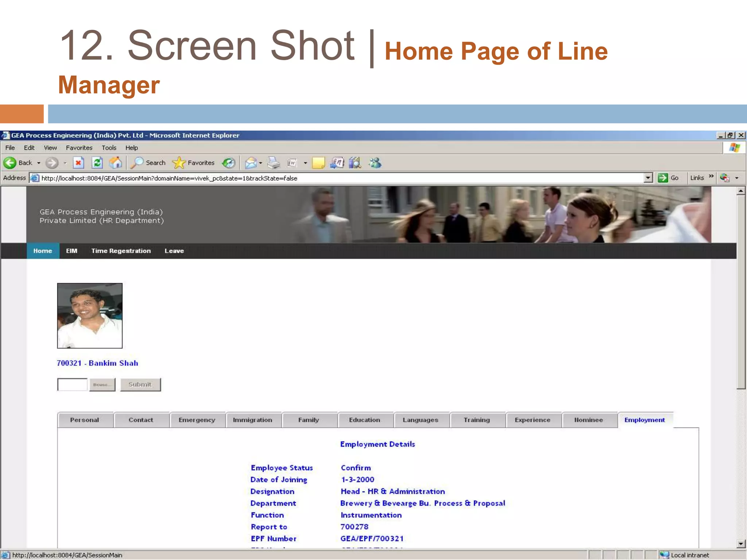Screen dimensions: 747x560
Task: Go to browser Home icon
Action: (116, 163)
